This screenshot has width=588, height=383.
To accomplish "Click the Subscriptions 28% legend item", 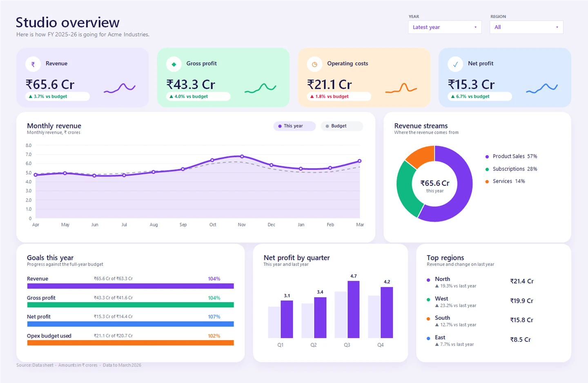I will point(511,169).
